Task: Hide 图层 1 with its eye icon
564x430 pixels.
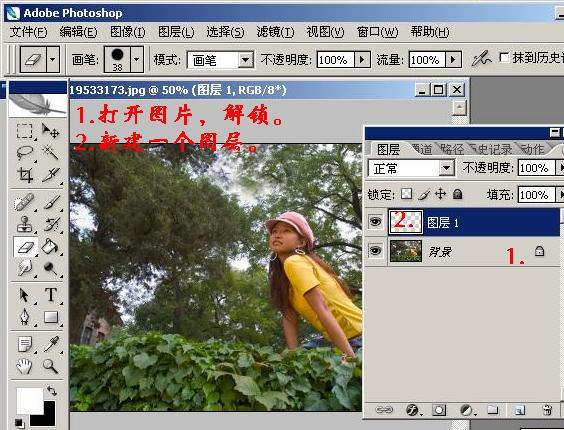Action: (x=375, y=222)
